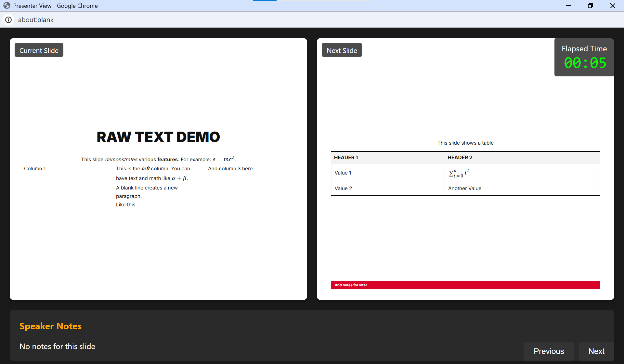
Task: Click the 'And column 3 here' text
Action: click(231, 169)
